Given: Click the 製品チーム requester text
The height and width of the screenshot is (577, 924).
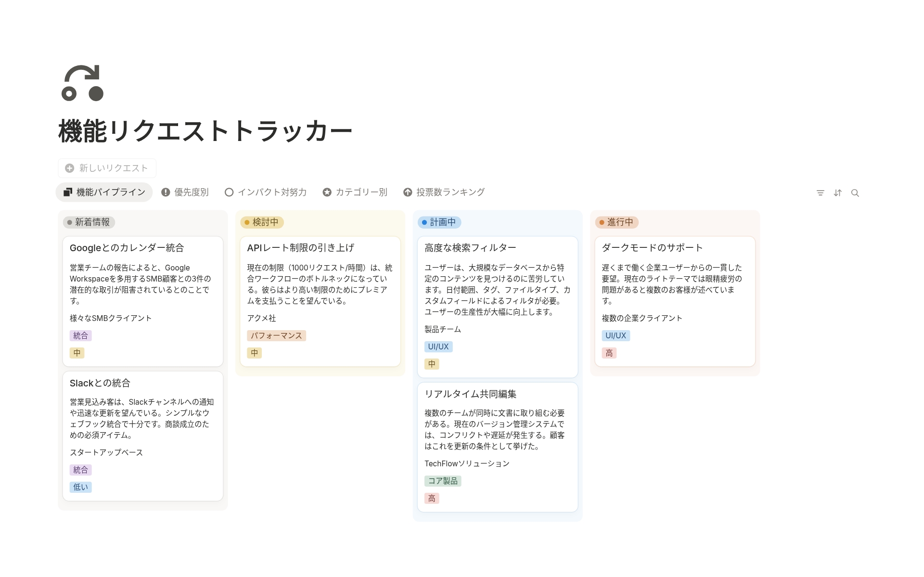Looking at the screenshot, I should click(x=443, y=329).
